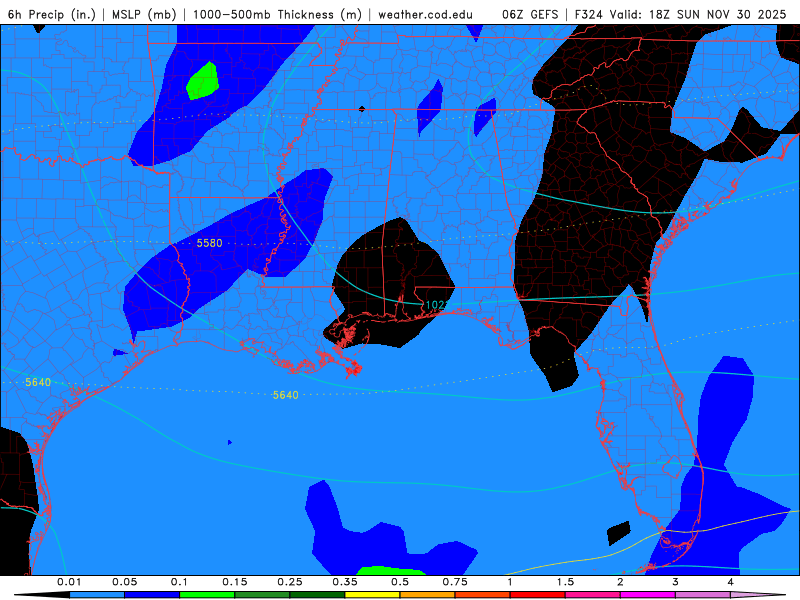Click the '06Z GEFS' model run label
The height and width of the screenshot is (600, 800).
(530, 14)
